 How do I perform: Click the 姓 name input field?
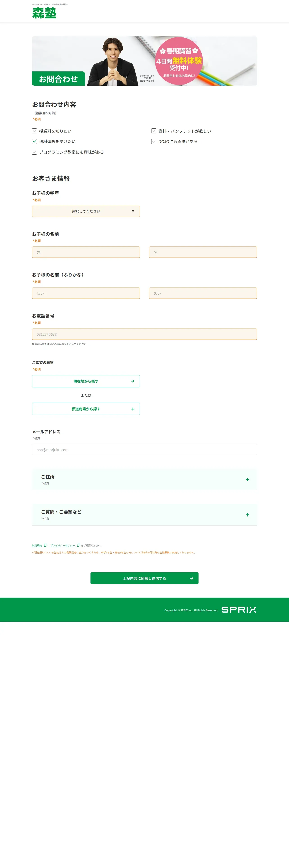tap(86, 252)
